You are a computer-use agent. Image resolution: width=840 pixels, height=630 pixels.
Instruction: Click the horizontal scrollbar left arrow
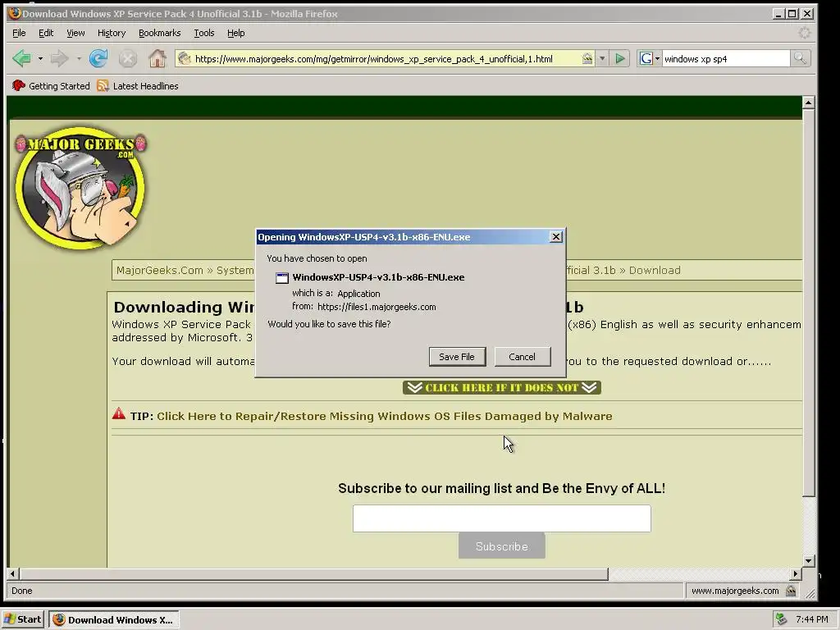point(13,573)
